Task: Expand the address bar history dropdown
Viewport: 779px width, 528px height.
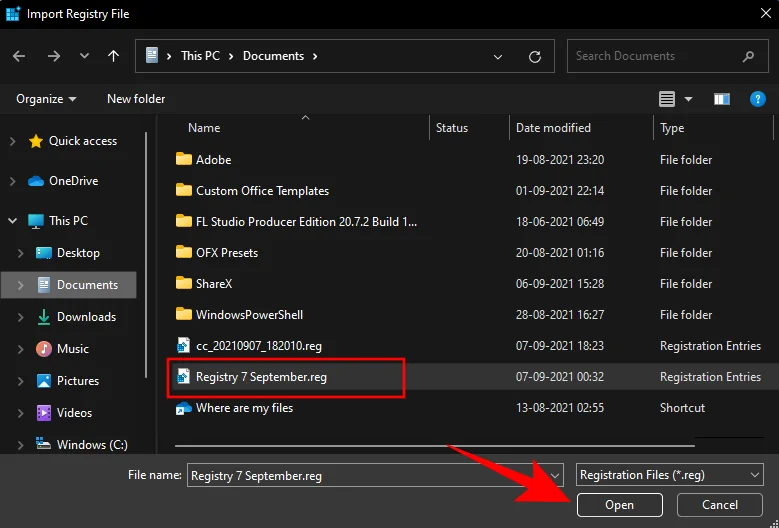Action: 498,57
